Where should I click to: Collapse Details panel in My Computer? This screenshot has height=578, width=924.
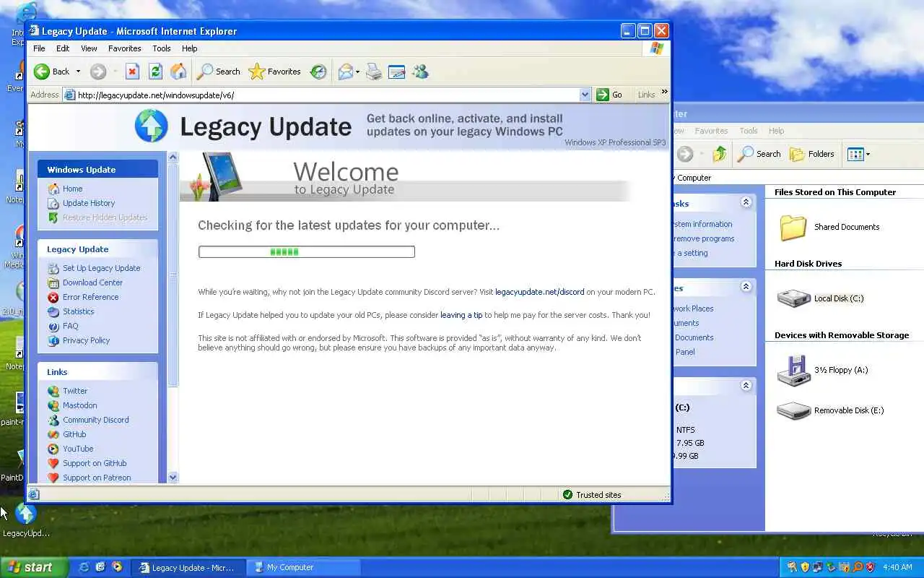tap(746, 386)
